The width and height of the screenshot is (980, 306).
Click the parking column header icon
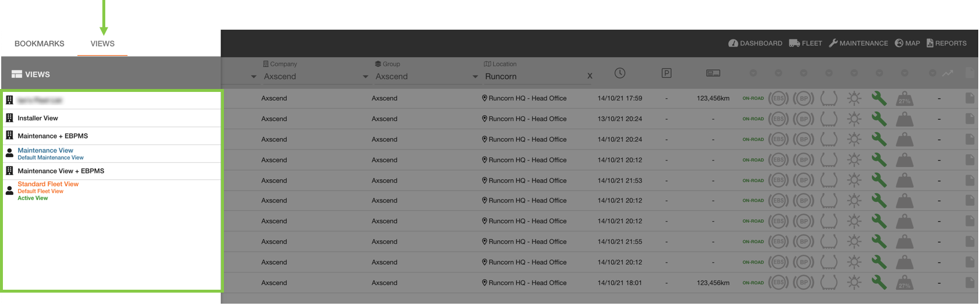[667, 73]
